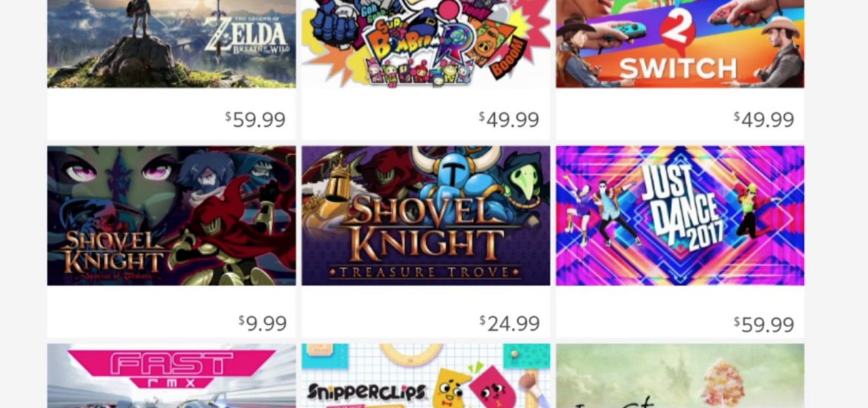Click the $9.99 Specter of Torment price

[263, 323]
